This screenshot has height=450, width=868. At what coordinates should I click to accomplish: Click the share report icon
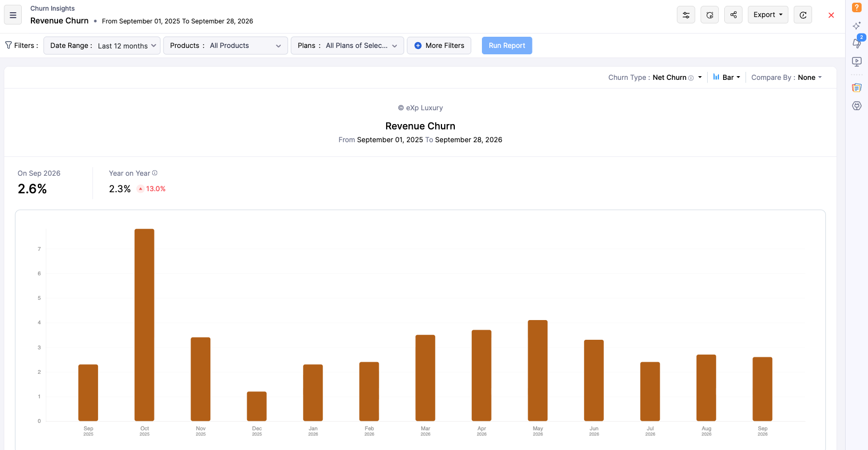pyautogui.click(x=733, y=15)
